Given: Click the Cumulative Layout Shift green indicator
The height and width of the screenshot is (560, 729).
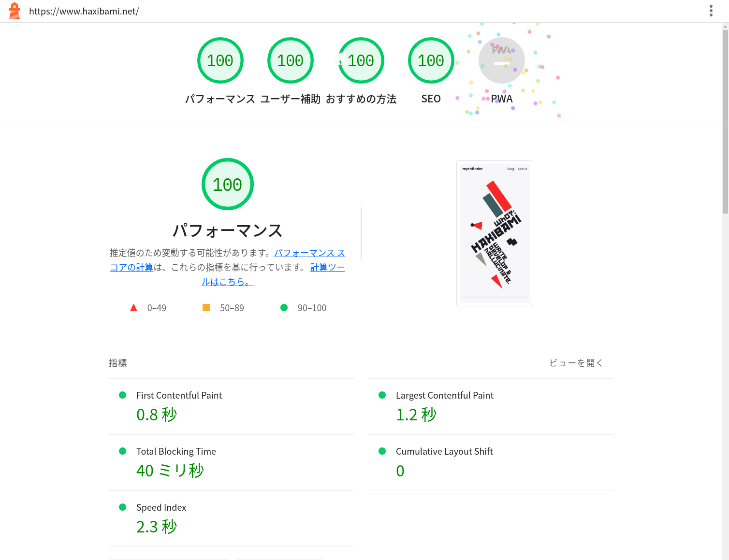Looking at the screenshot, I should (x=382, y=451).
